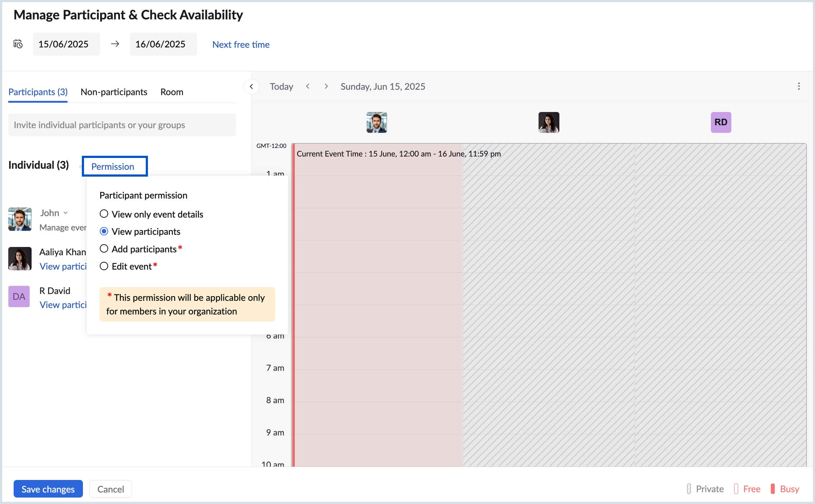The height and width of the screenshot is (504, 815).
Task: Click the Busy legend color indicator
Action: (x=772, y=489)
